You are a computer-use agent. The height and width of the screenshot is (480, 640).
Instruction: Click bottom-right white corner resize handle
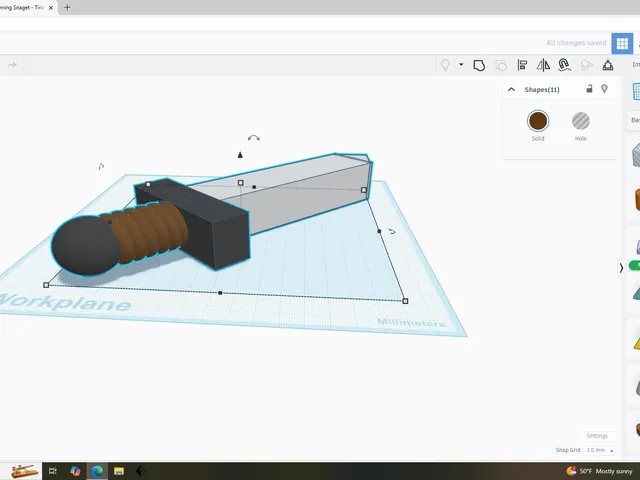coord(405,301)
